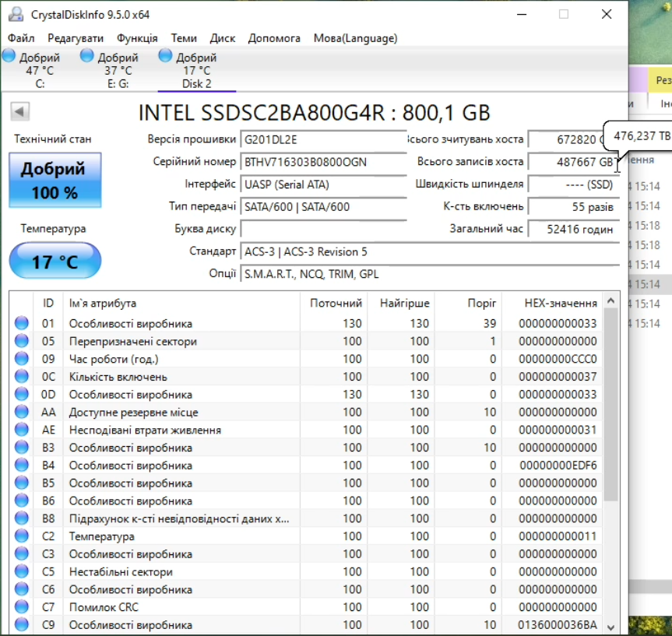This screenshot has height=636, width=672.
Task: Click the Поріг column header
Action: coord(468,304)
